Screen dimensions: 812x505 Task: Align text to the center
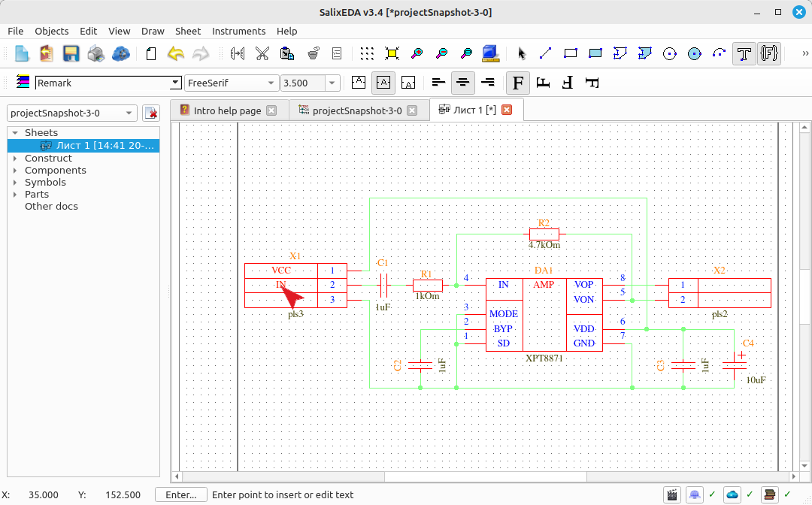(463, 83)
